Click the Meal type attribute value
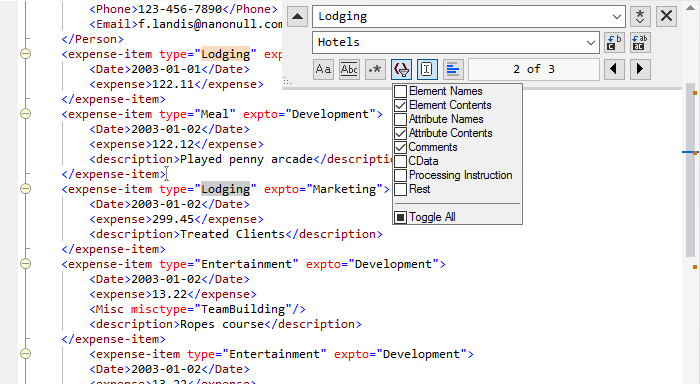Viewport: 700px width, 384px height. [x=215, y=114]
